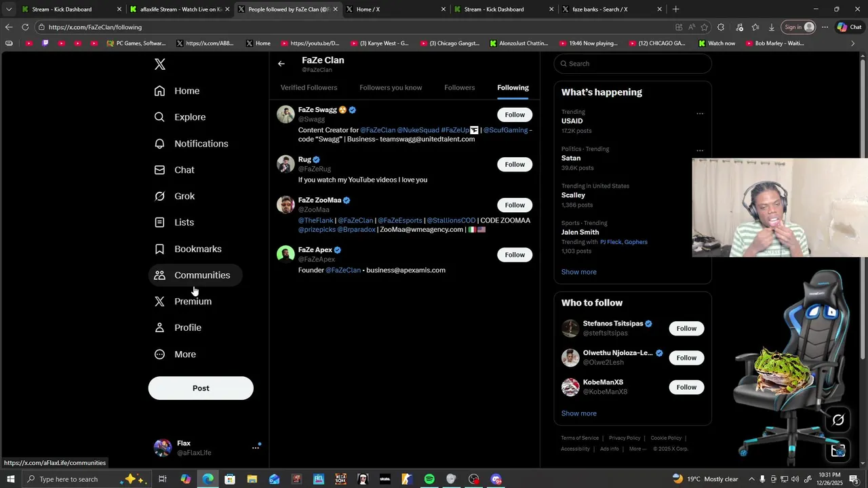Click Show more under What's happening
The width and height of the screenshot is (868, 488).
[x=579, y=272]
